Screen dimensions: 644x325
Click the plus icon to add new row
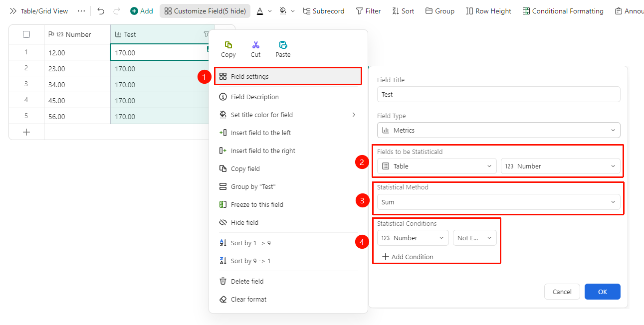click(x=26, y=132)
